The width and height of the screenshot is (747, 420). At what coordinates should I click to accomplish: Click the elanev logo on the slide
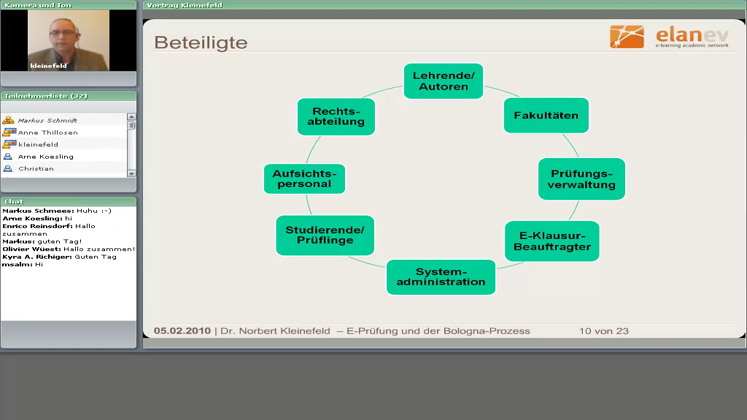click(669, 37)
